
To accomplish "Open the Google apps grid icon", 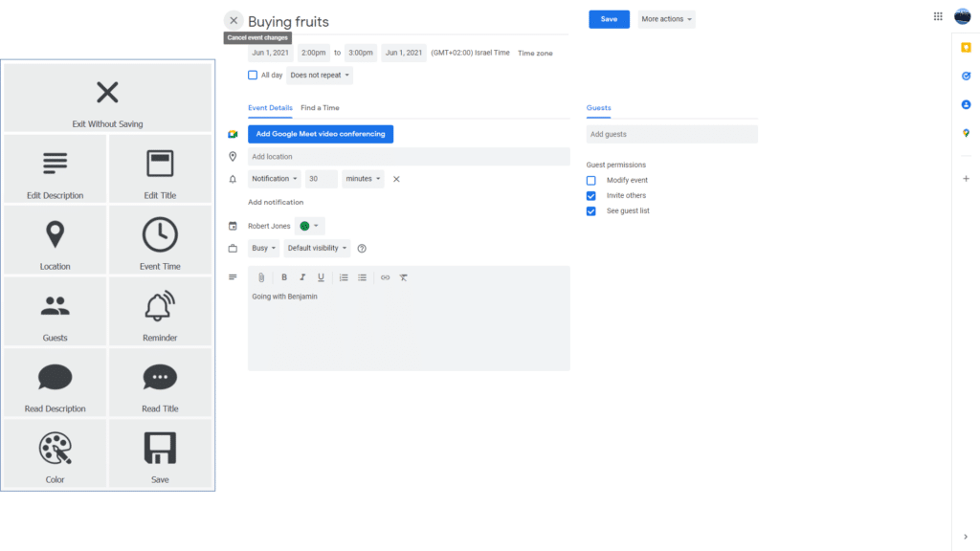I will (938, 16).
